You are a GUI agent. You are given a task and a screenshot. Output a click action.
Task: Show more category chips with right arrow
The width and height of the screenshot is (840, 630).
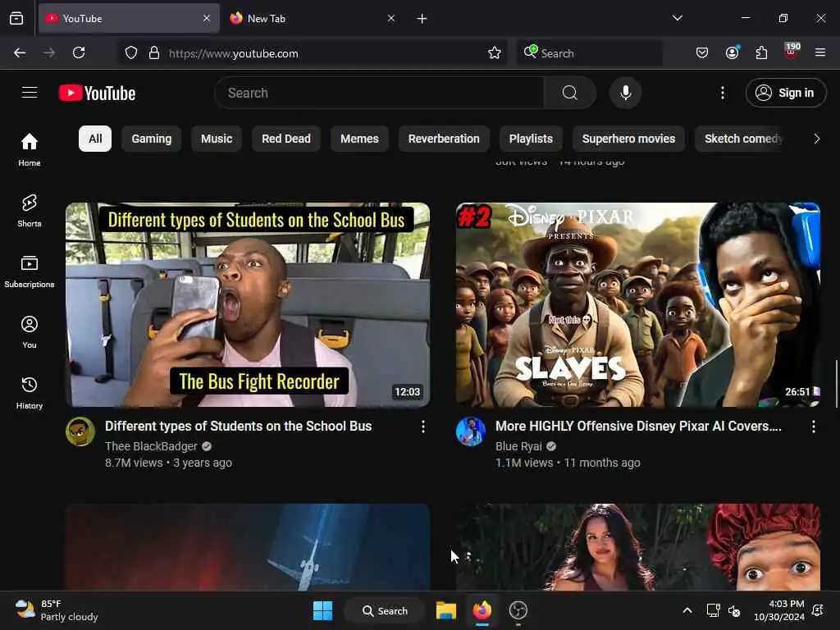tap(816, 139)
